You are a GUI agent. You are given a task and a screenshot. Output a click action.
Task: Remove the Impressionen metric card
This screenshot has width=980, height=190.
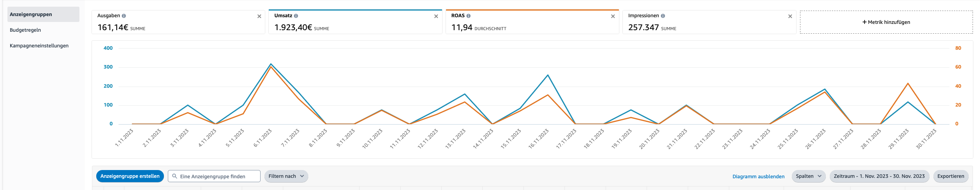(790, 16)
